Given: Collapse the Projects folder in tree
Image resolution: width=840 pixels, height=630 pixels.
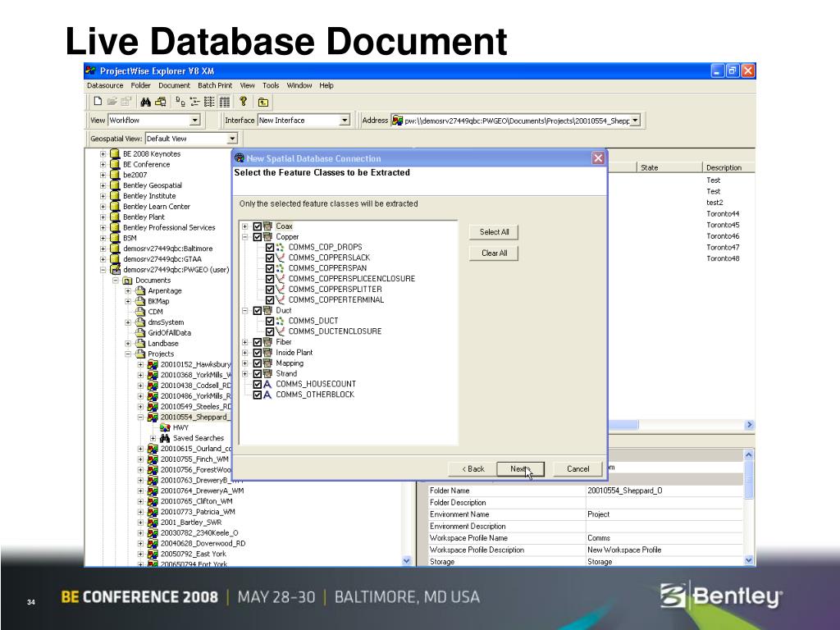Looking at the screenshot, I should [x=128, y=354].
